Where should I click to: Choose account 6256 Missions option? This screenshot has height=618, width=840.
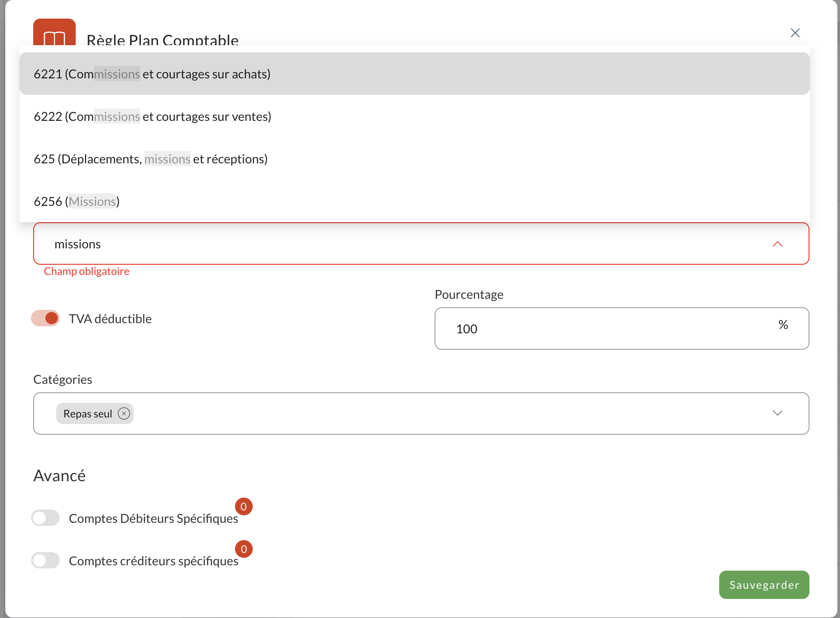pos(415,201)
